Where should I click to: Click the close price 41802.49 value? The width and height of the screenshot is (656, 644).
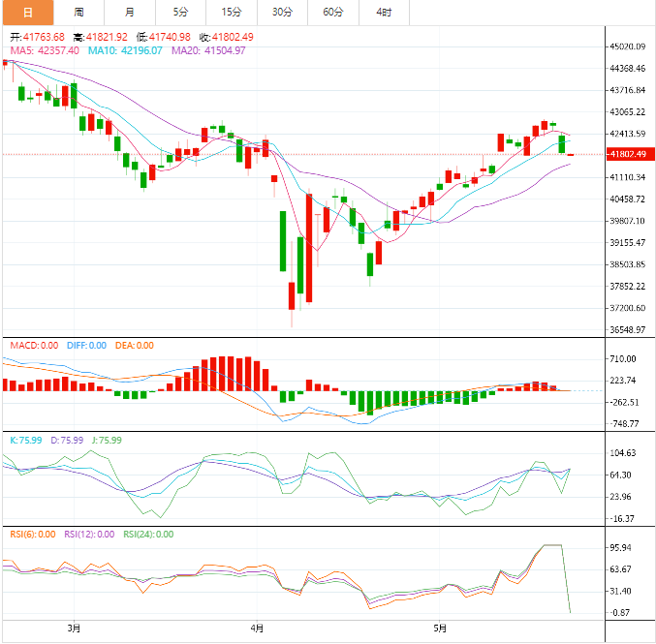(233, 37)
